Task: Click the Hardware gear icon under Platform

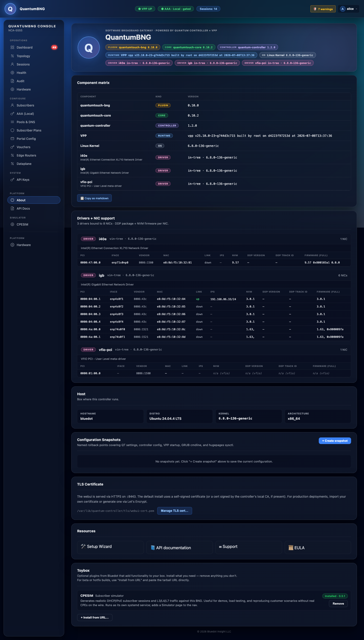Action: pos(12,245)
